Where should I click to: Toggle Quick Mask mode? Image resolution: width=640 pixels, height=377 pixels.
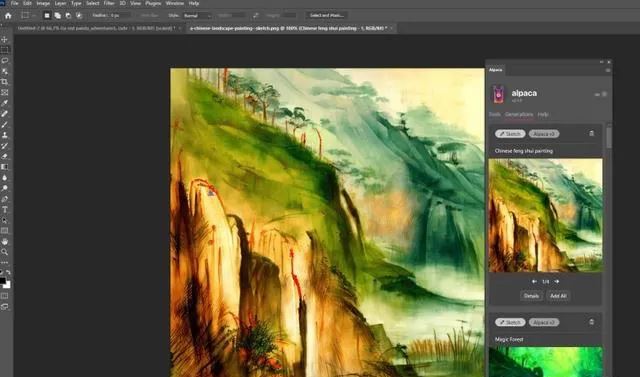[x=4, y=296]
